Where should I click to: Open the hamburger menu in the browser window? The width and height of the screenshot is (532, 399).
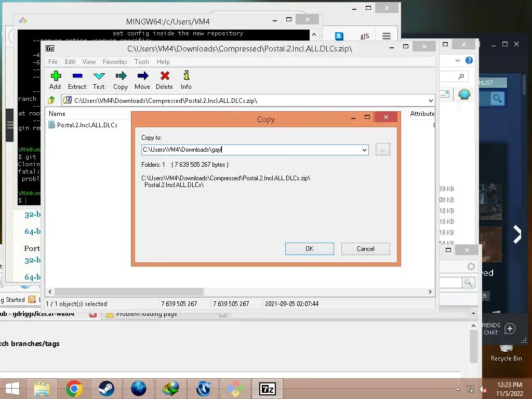[x=387, y=36]
